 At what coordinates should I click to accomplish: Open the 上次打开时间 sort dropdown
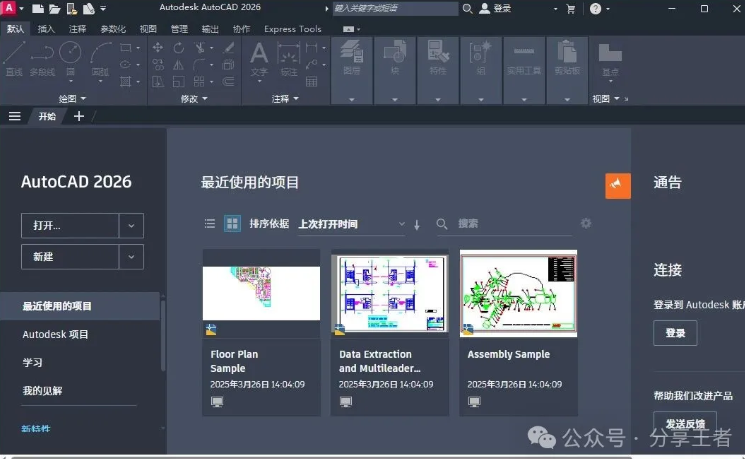352,224
